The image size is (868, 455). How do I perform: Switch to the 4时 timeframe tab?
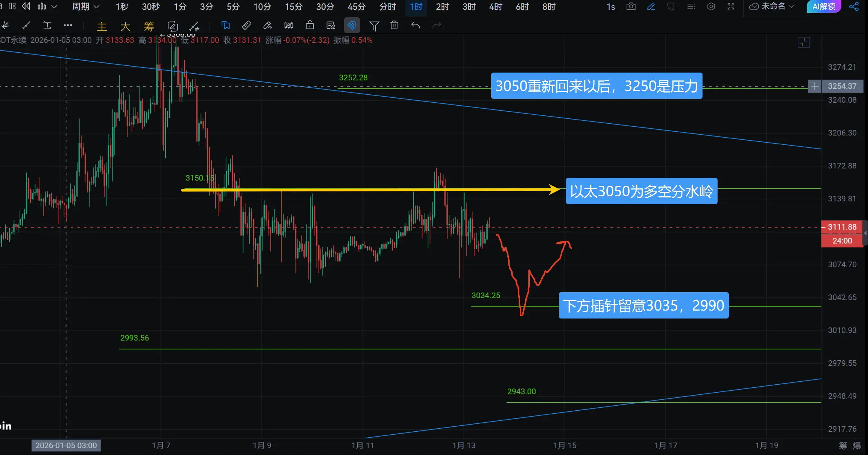(495, 7)
